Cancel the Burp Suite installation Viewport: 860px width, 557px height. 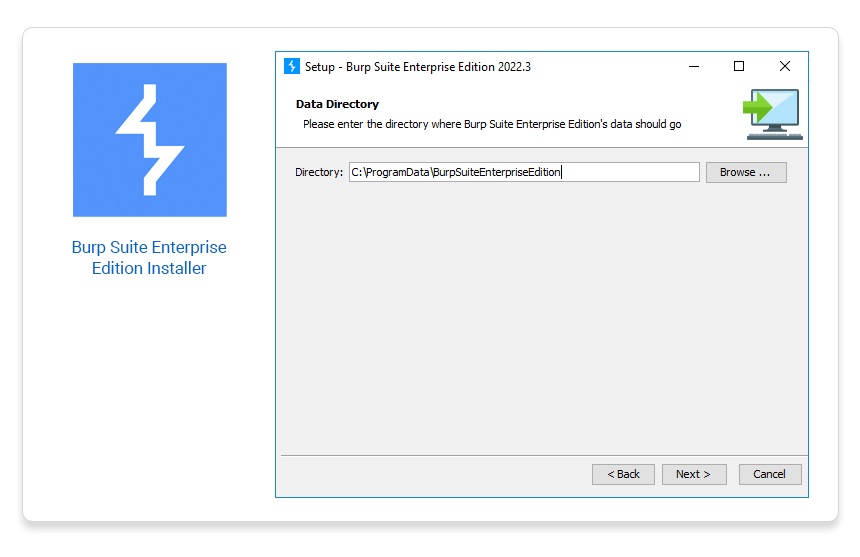[x=770, y=474]
